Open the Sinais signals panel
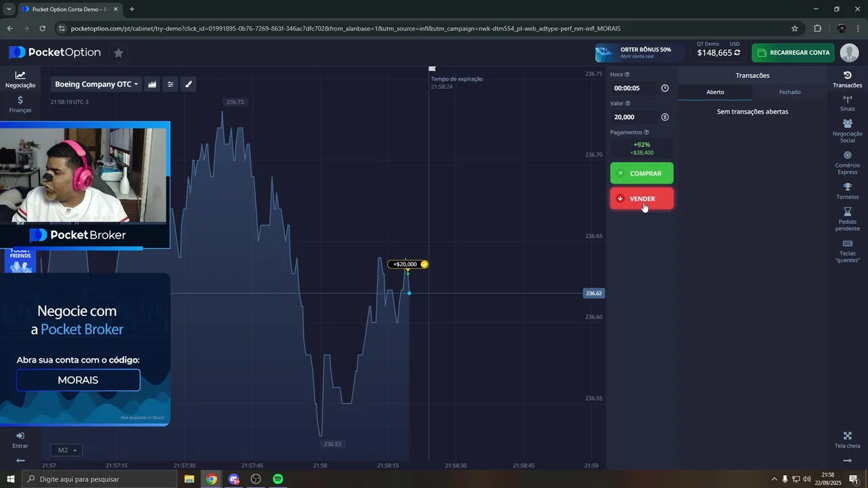This screenshot has width=868, height=488. tap(847, 104)
